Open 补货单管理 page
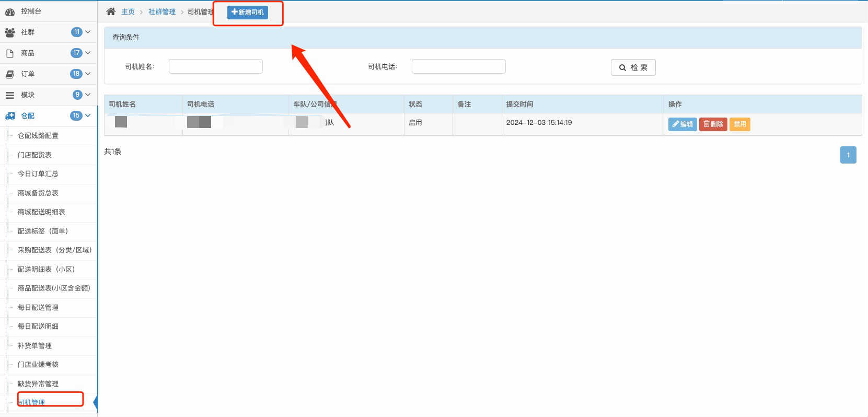This screenshot has width=868, height=417. point(34,346)
